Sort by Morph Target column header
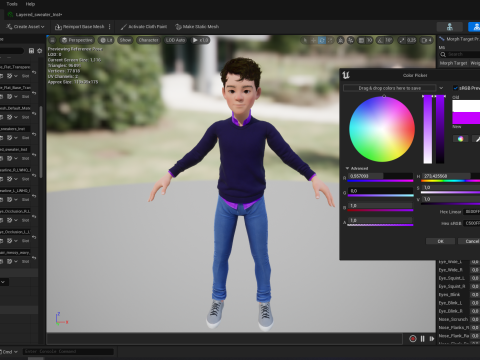Viewport: 480px width, 360px height. 453,63
